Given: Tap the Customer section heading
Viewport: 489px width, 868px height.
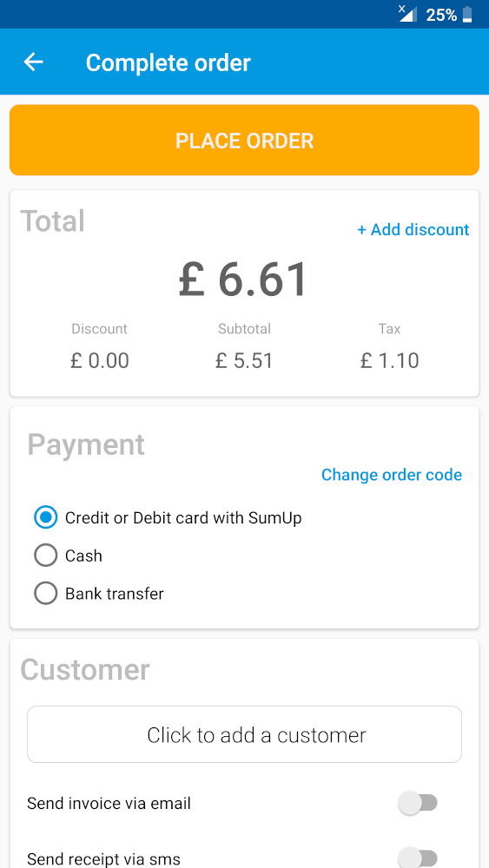Looking at the screenshot, I should point(85,669).
